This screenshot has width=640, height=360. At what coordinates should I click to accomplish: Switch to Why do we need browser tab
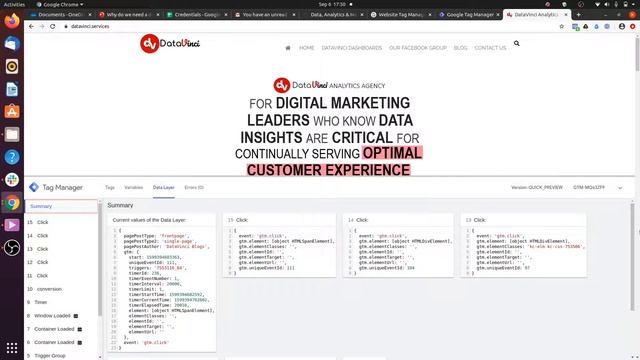click(129, 14)
